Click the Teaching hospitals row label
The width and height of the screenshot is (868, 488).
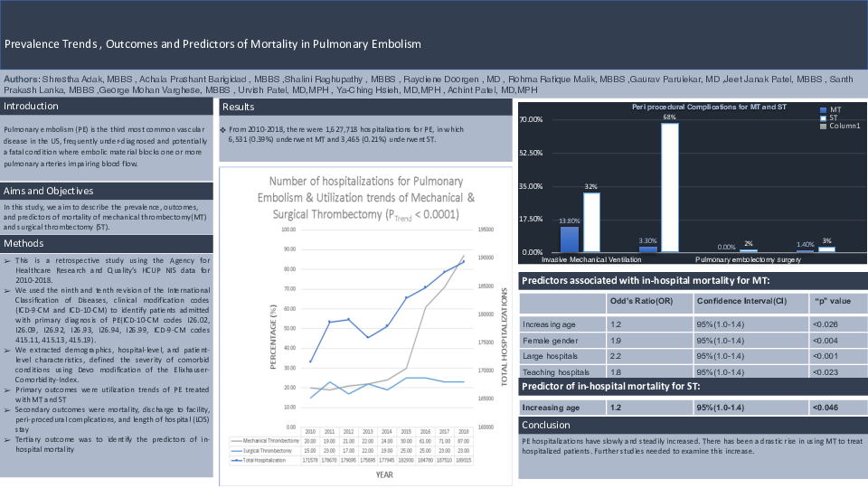[561, 371]
